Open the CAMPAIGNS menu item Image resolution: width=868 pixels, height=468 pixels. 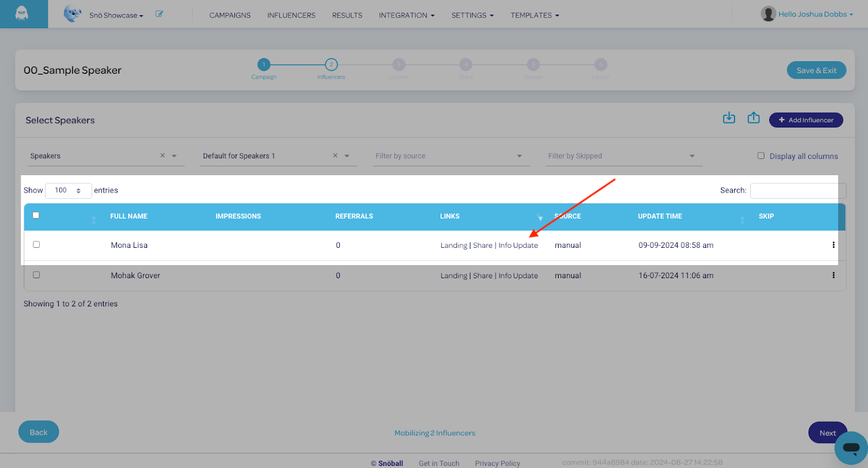230,15
